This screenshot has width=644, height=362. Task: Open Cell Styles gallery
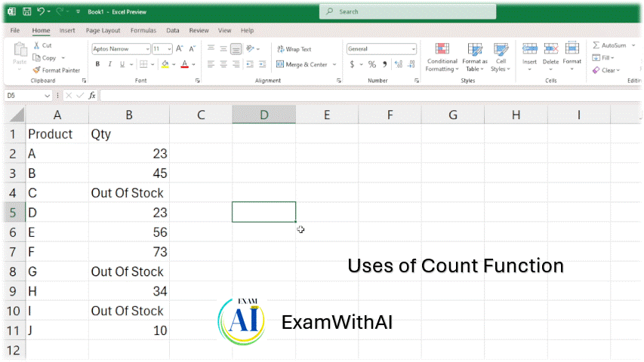[x=501, y=57]
